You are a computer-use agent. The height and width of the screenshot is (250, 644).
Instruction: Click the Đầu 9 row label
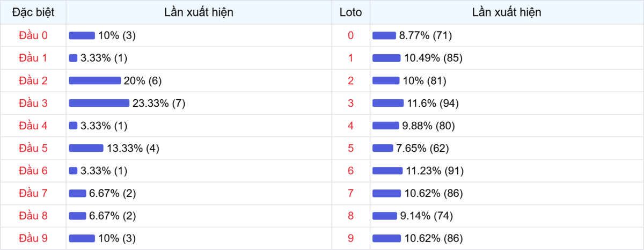[33, 238]
